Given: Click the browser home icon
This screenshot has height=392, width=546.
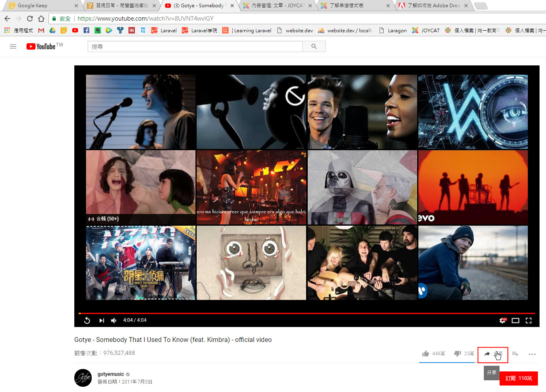Looking at the screenshot, I should point(41,19).
